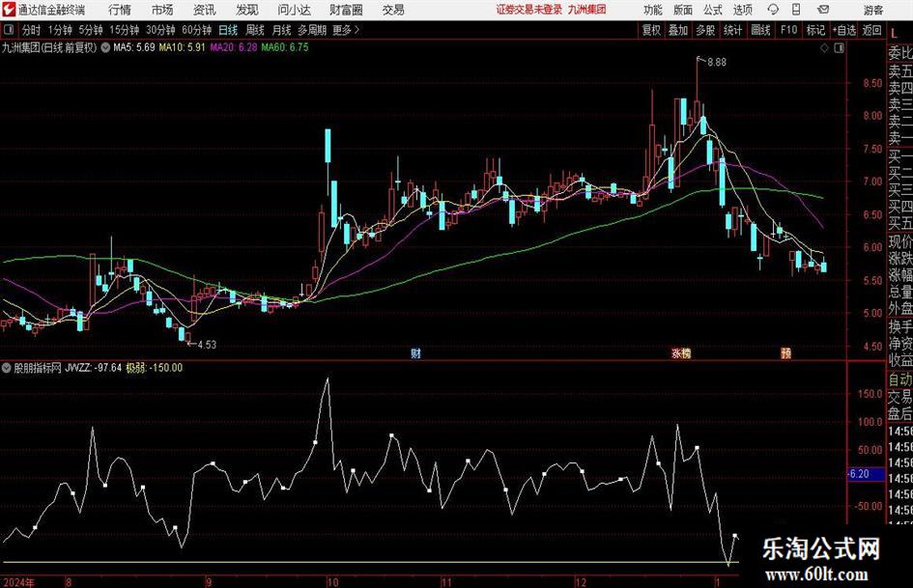Click the 复权 button
This screenshot has width=913, height=588.
(x=651, y=30)
